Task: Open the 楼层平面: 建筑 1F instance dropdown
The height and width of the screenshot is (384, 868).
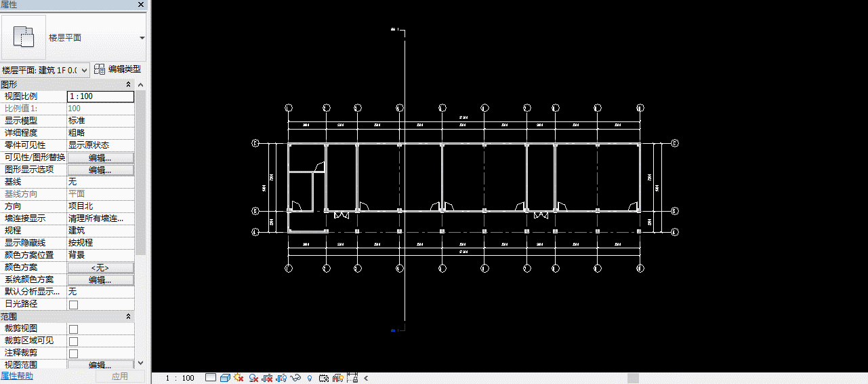Action: (45, 70)
